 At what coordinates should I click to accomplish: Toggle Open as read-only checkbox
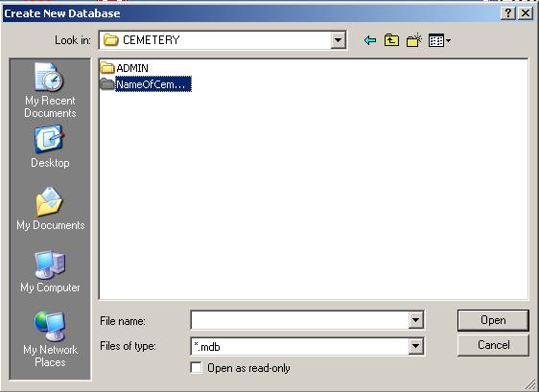pyautogui.click(x=197, y=368)
